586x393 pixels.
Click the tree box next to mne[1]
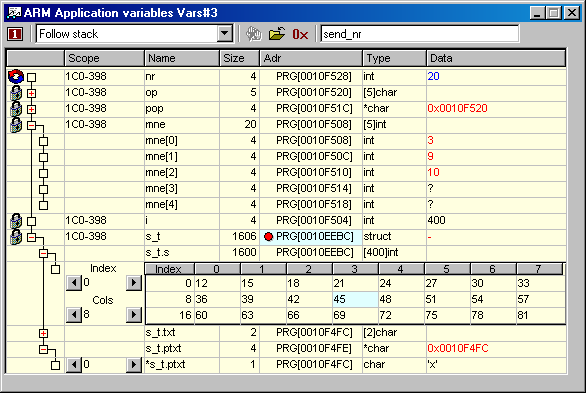pos(43,158)
